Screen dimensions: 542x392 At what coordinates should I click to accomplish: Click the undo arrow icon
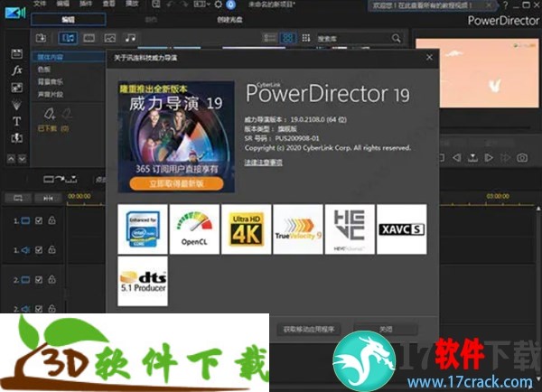[171, 5]
